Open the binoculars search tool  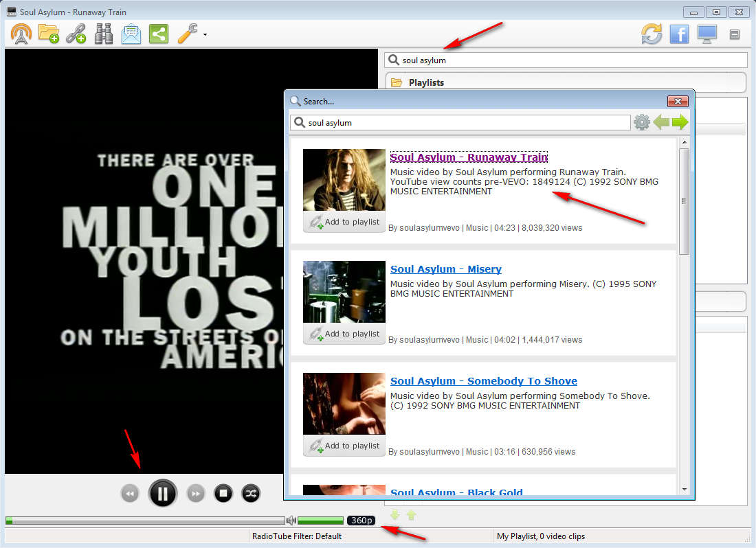pyautogui.click(x=104, y=34)
